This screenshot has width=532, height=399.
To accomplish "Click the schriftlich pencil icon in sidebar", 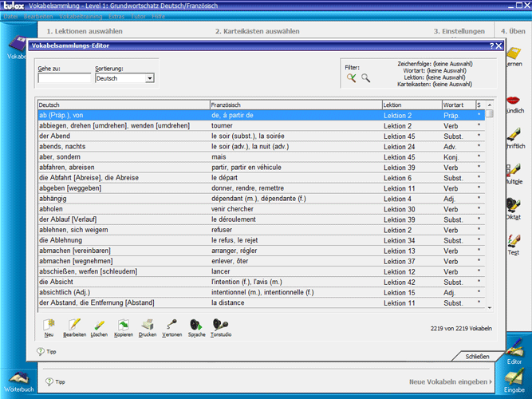I will click(514, 135).
